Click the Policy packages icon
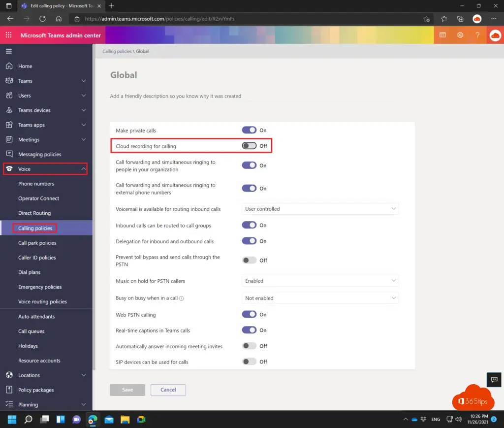 [9, 390]
